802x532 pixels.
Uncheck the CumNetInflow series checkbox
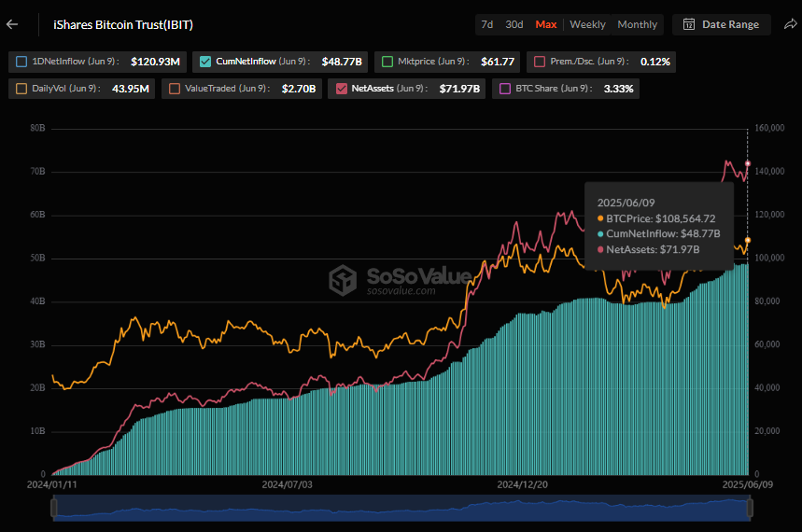click(x=205, y=62)
